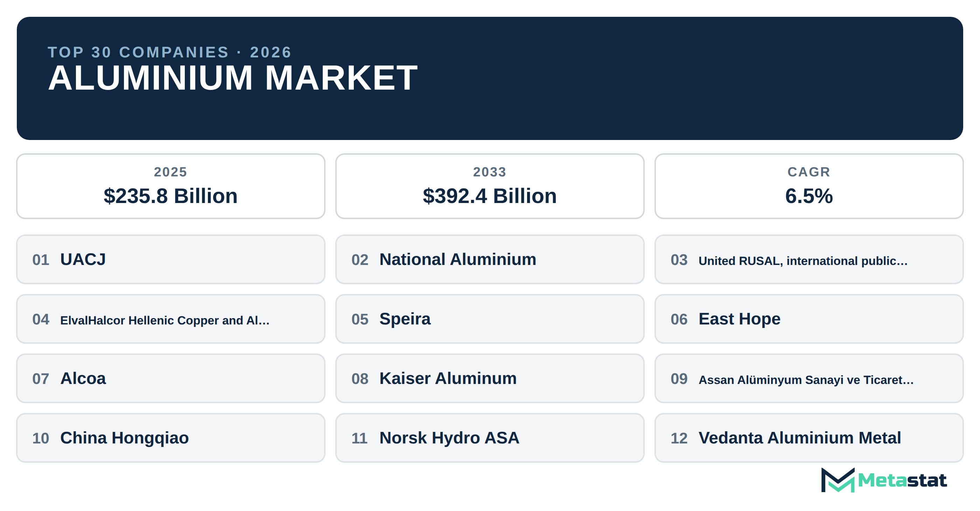Click the 08 Kaiser Aluminum card
This screenshot has height=511, width=980.
coord(490,378)
